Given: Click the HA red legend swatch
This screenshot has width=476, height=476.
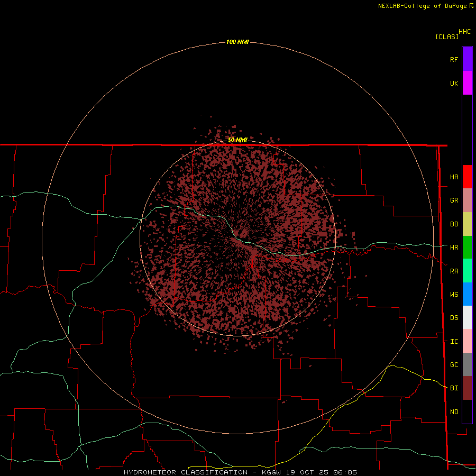Looking at the screenshot, I should [467, 177].
